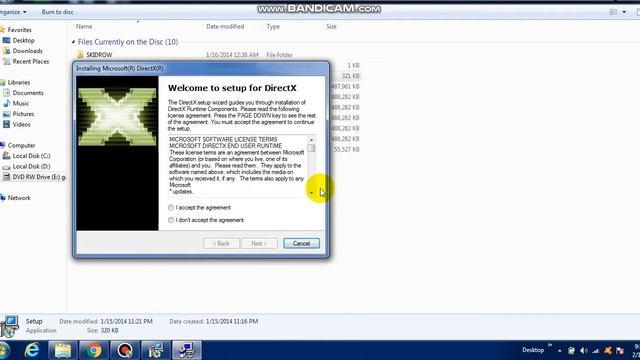The height and width of the screenshot is (360, 640).
Task: Select Computer in navigation pane
Action: pos(21,145)
